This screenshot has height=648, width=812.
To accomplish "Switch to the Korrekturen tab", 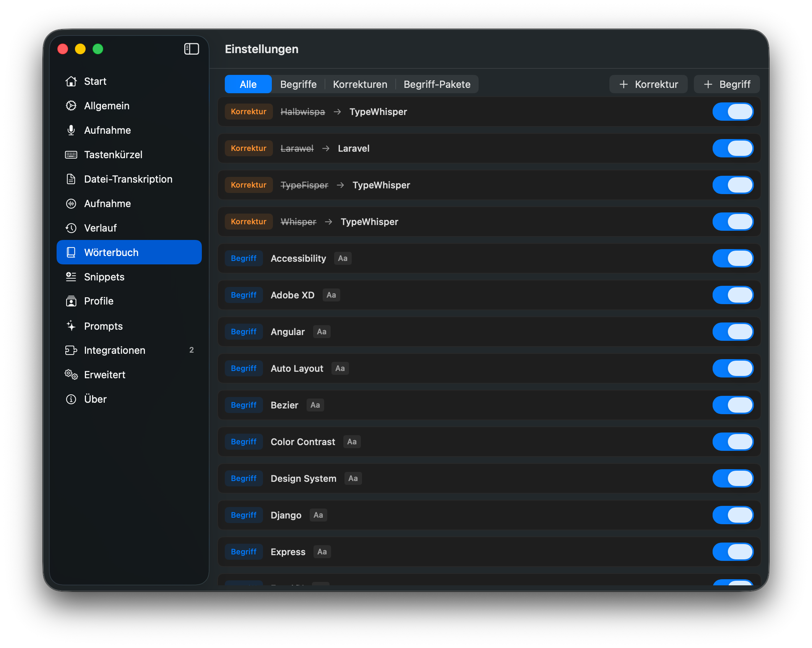I will (x=360, y=84).
